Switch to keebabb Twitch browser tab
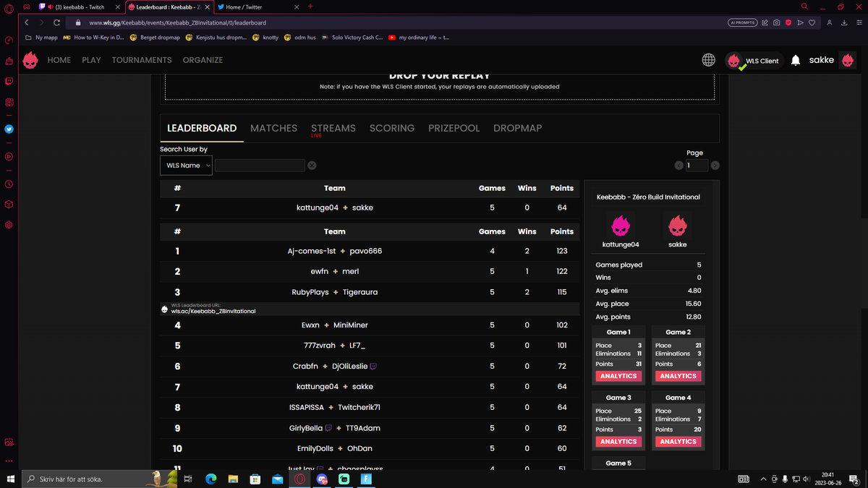This screenshot has width=868, height=488. click(80, 7)
